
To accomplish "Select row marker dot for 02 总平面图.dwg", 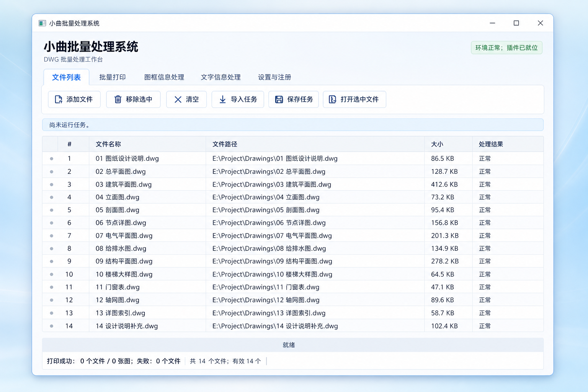I will 52,171.
